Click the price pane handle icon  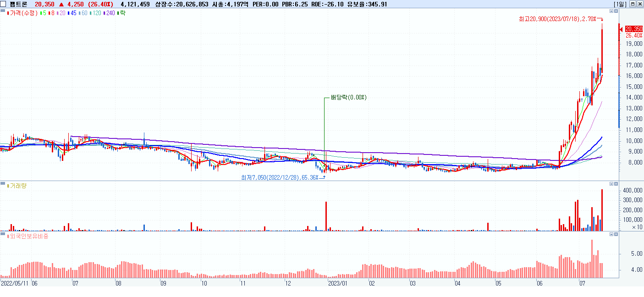pyautogui.click(x=3, y=11)
